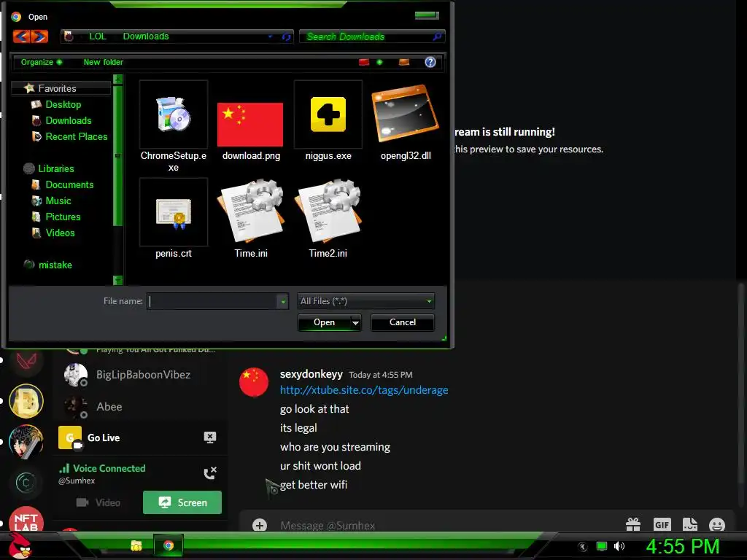Disconnect from voice with the phone icon
Viewport: 747px width, 560px height.
pos(210,472)
